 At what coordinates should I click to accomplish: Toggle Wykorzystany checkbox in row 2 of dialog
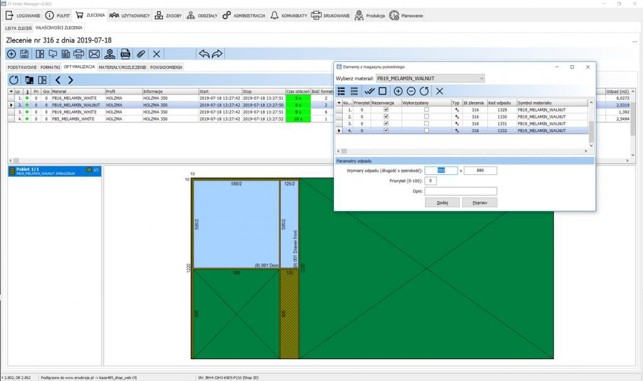coord(426,116)
